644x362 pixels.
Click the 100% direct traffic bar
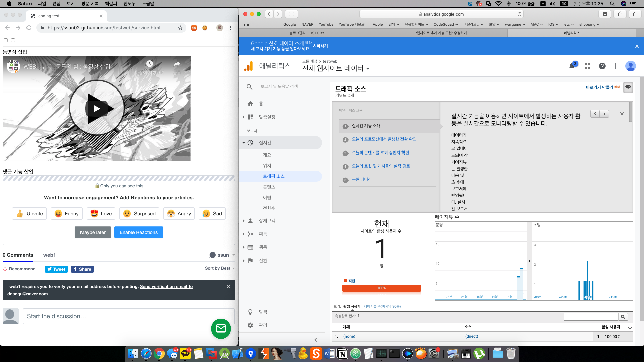tap(382, 288)
